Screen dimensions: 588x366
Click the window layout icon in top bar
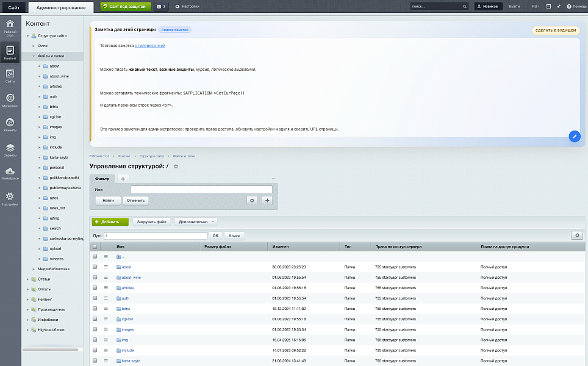[x=548, y=6]
